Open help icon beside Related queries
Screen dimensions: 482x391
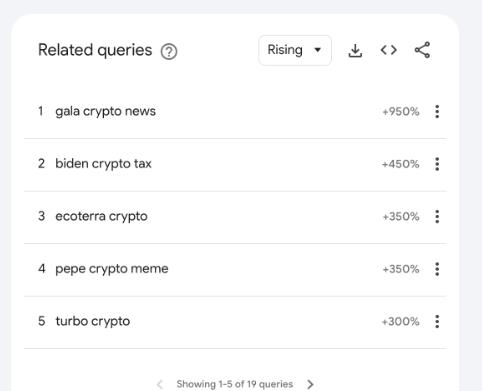click(169, 52)
